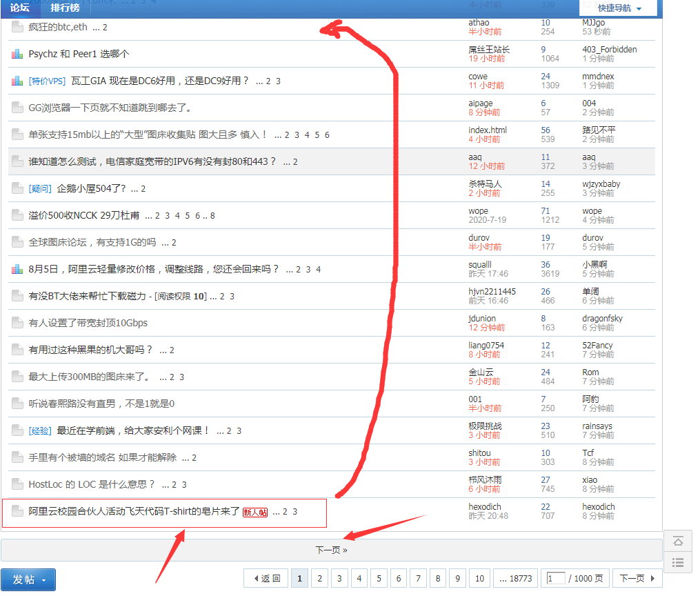Click thread icon beside IPV6 封80和443 post

click(x=17, y=161)
